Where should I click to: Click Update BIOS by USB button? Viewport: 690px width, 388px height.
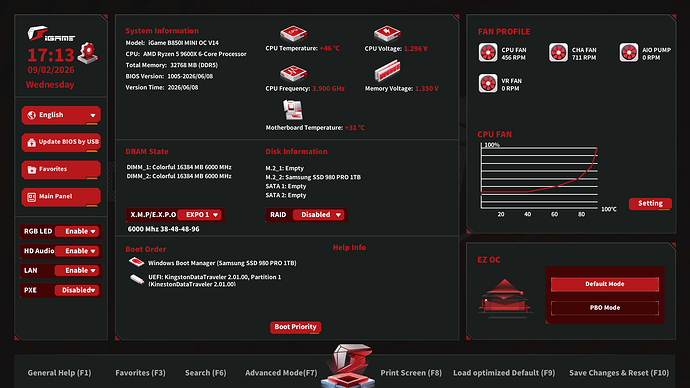pyautogui.click(x=61, y=143)
